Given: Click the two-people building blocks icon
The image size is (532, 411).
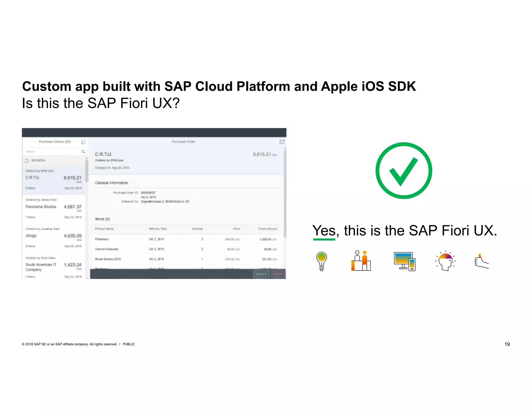Looking at the screenshot, I should [361, 261].
